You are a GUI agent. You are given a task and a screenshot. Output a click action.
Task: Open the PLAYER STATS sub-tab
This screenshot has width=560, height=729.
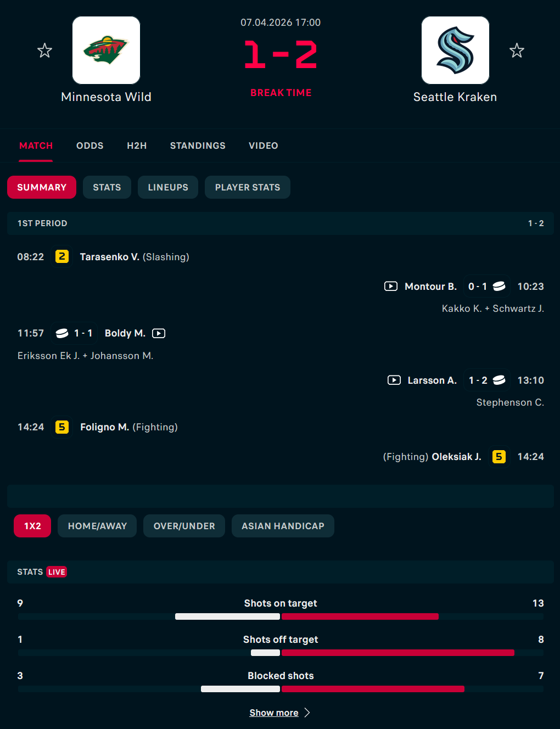click(248, 187)
